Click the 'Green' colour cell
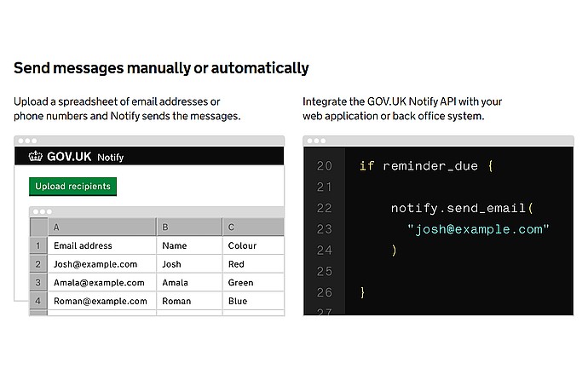588x392 pixels. (253, 282)
